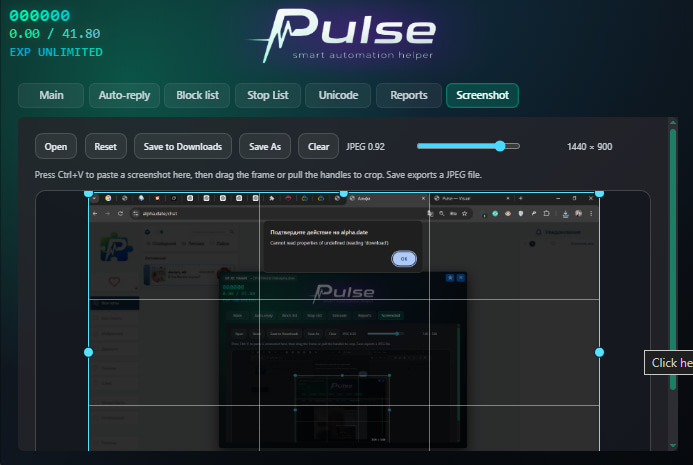693x465 pixels.
Task: Click the Open button
Action: click(x=56, y=146)
